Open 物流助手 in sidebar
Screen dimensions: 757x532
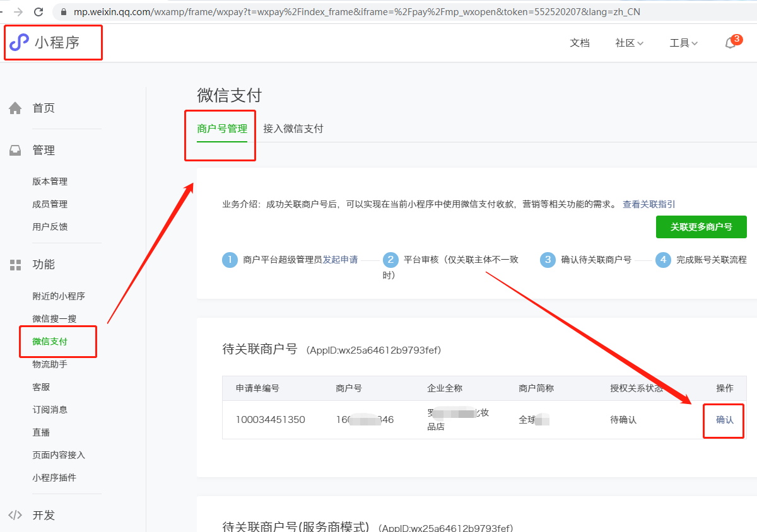(x=50, y=364)
